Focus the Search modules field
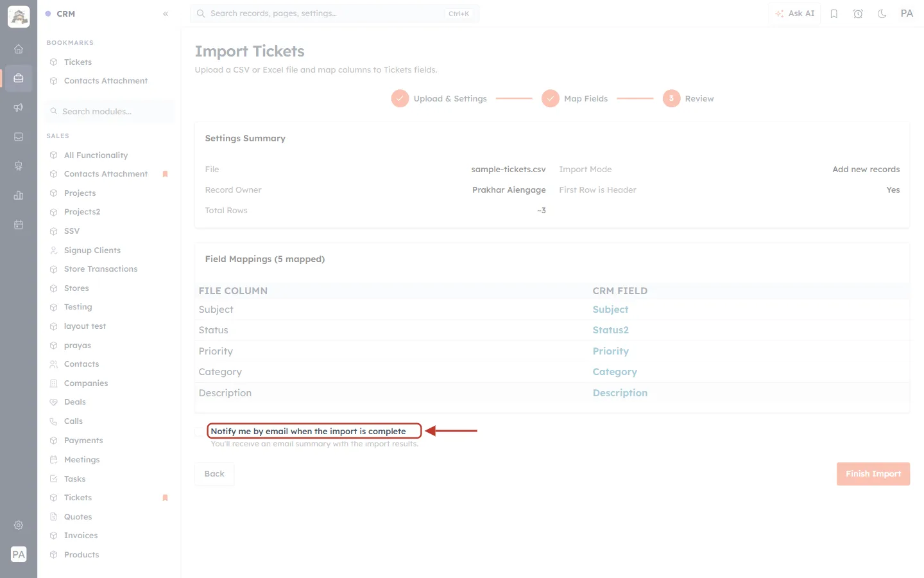 click(x=110, y=112)
